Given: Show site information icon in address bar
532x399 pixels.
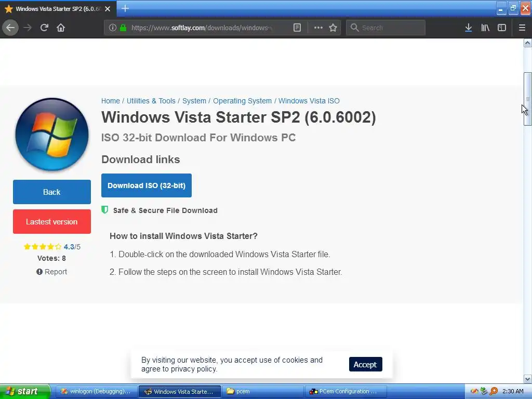Looking at the screenshot, I should point(113,28).
